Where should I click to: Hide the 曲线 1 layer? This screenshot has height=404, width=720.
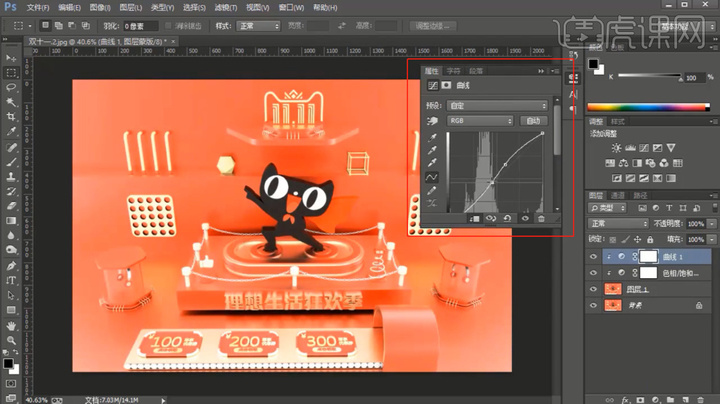click(x=593, y=257)
